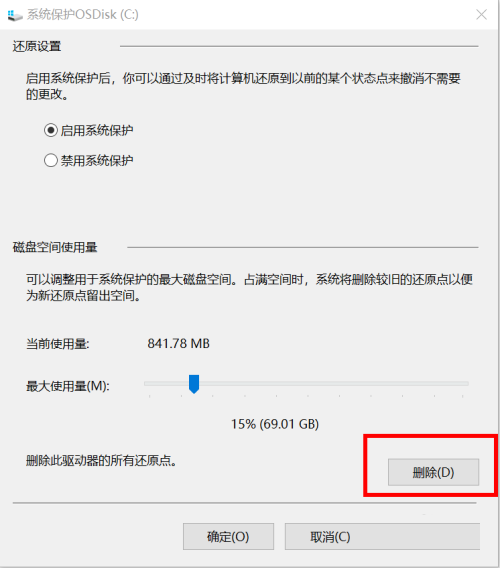Click the 841.78 MB current usage value
The width and height of the screenshot is (500, 568).
tap(178, 343)
